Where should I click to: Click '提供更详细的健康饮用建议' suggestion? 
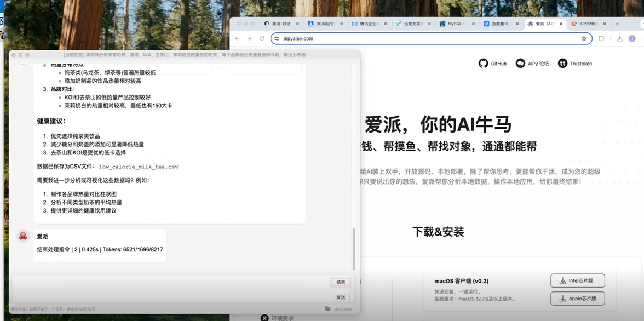coord(84,210)
